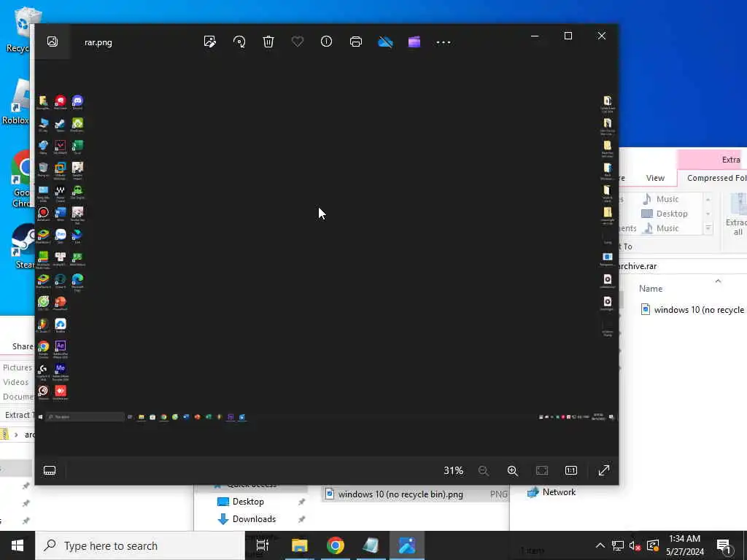Click the muted volume speaker icon
Viewport: 747px width, 560px height.
(635, 545)
